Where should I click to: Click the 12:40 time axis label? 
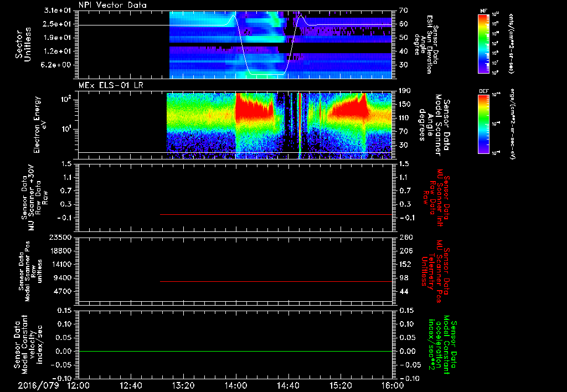tap(131, 385)
